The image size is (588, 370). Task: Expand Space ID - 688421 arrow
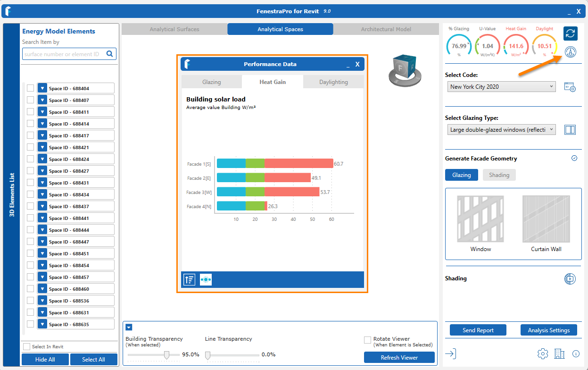click(x=42, y=147)
